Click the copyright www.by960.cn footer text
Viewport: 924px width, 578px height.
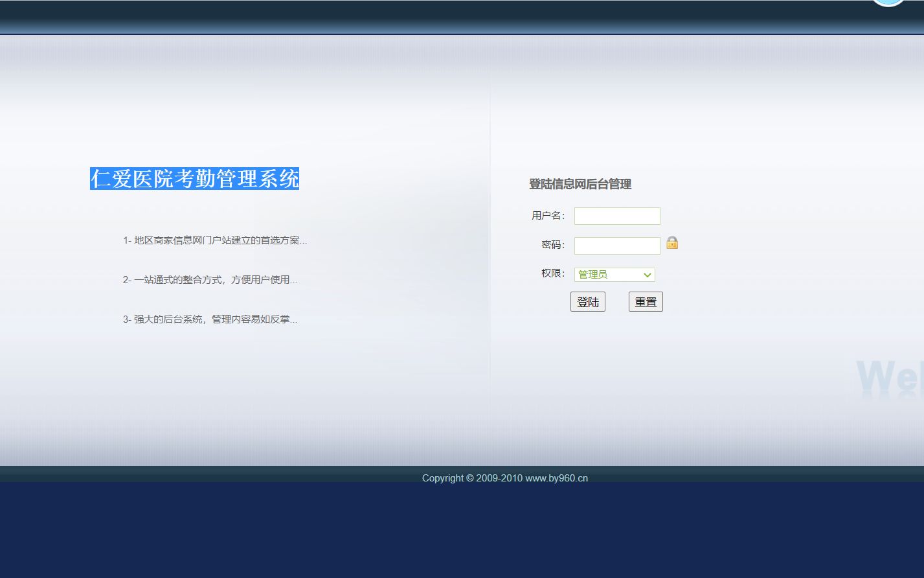[505, 478]
